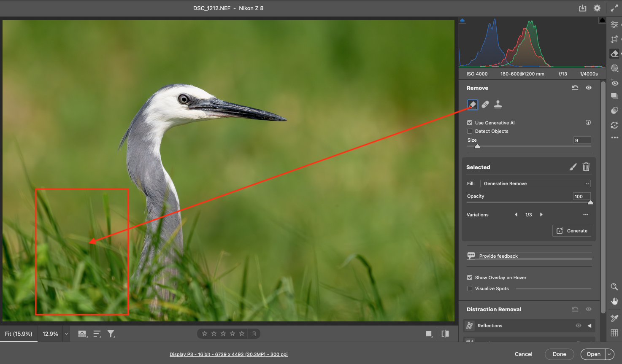
Task: Enable Visualize Spots checkbox
Action: tap(470, 289)
